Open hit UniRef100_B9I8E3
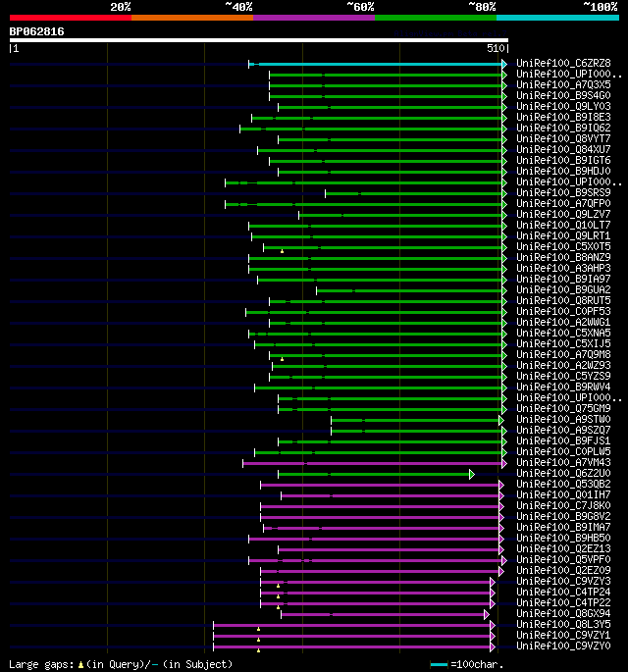 click(563, 118)
